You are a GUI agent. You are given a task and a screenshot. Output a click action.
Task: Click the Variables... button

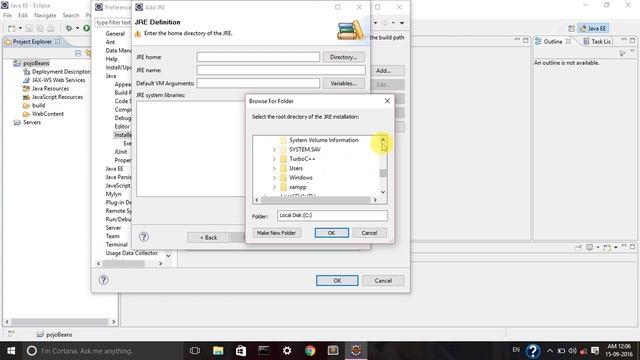point(343,83)
